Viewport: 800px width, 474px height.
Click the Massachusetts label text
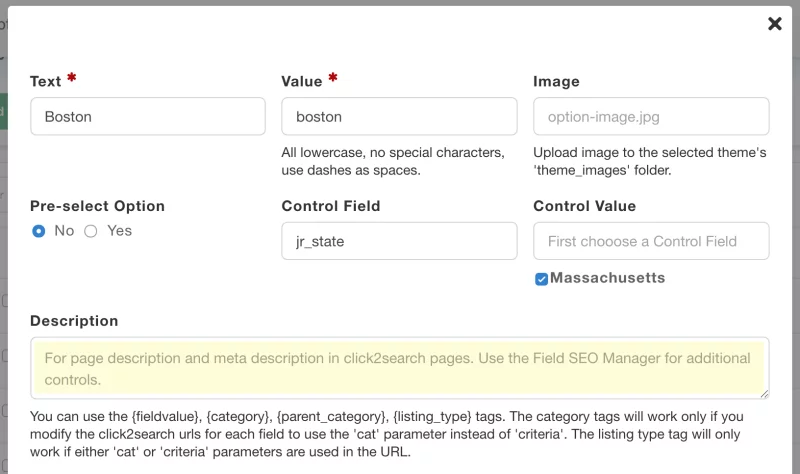click(x=607, y=278)
